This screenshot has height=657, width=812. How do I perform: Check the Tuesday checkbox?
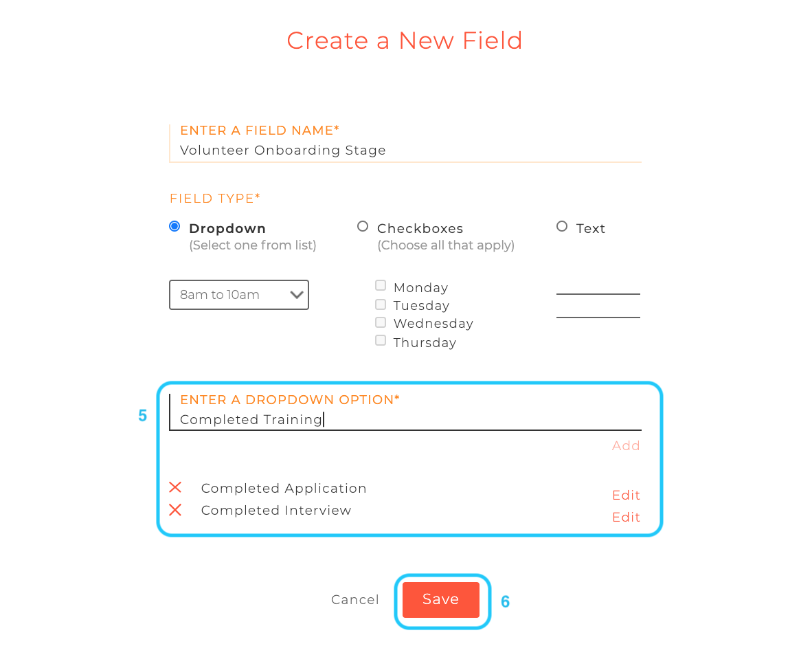(381, 304)
